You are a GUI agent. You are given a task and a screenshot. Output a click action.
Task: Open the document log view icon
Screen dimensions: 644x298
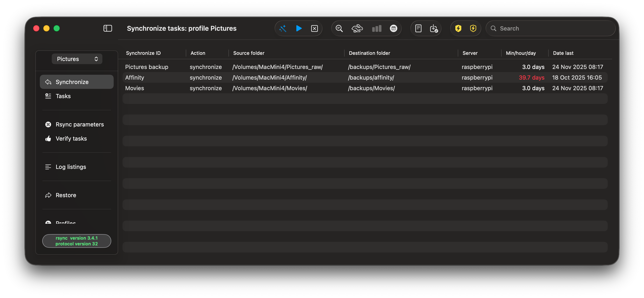(418, 29)
